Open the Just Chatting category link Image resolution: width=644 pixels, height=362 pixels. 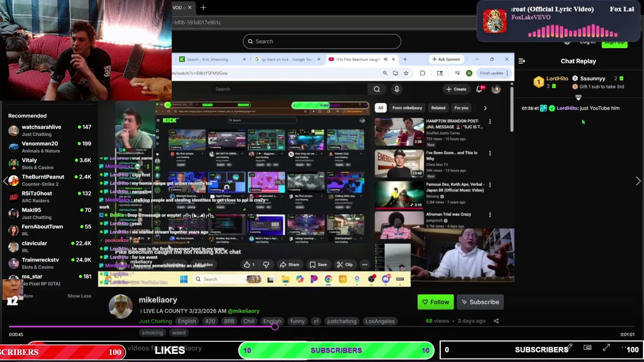(155, 321)
